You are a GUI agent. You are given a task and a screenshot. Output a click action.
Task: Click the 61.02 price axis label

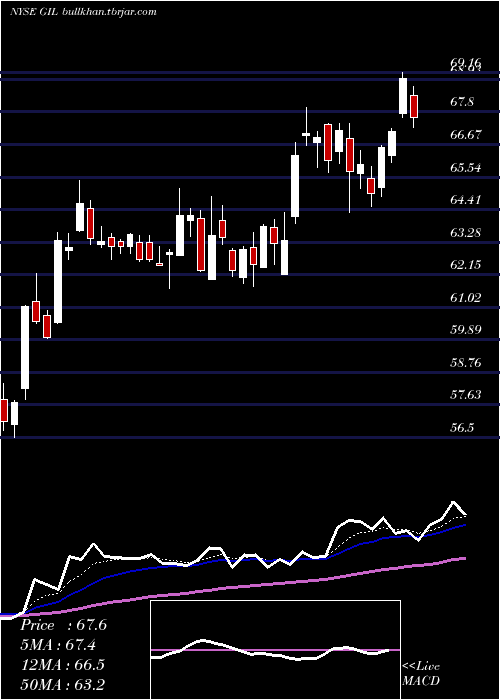tap(466, 298)
